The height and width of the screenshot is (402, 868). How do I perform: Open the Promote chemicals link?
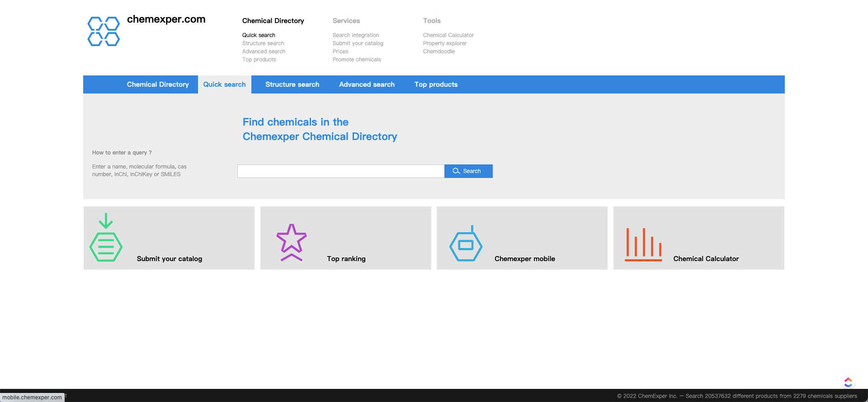click(357, 60)
